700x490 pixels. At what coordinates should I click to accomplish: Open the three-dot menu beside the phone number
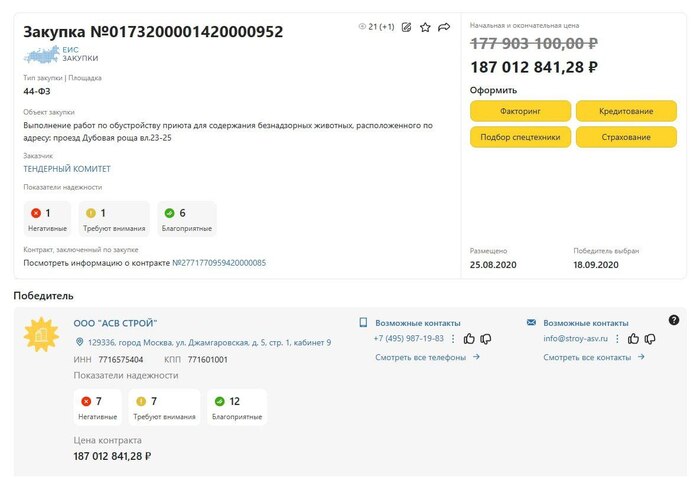453,339
